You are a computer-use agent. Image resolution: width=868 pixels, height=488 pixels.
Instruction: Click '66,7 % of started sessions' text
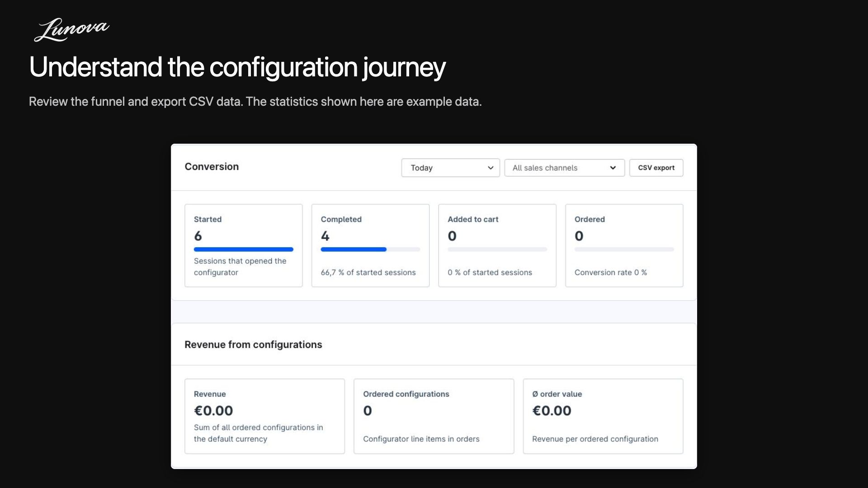coord(368,272)
